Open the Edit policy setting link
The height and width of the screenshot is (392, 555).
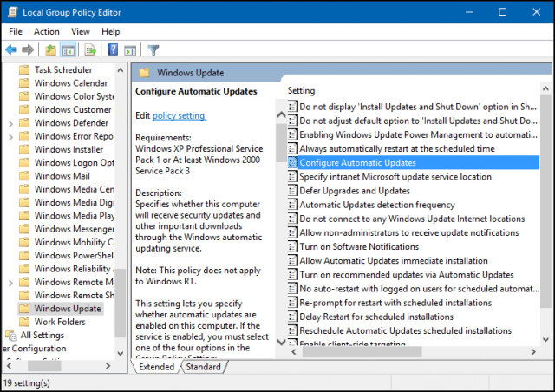[179, 116]
